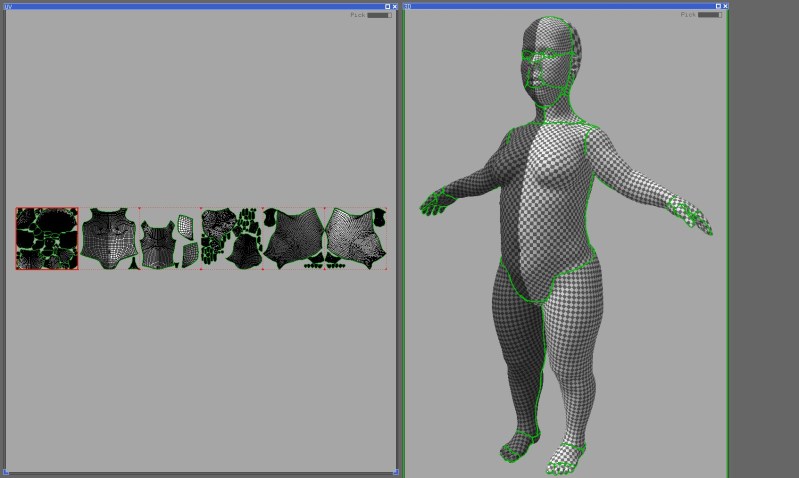This screenshot has width=799, height=478.
Task: Close the 3D viewport window
Action: click(725, 6)
